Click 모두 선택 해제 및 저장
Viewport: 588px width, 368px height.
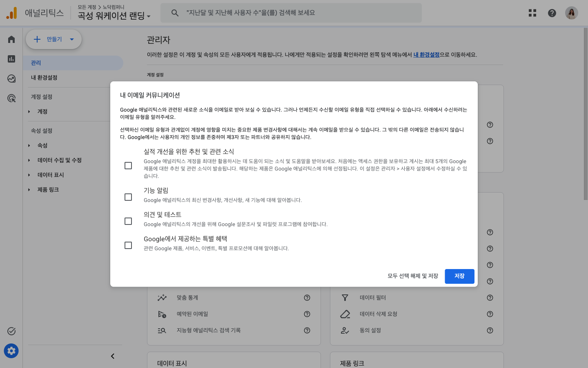click(413, 276)
